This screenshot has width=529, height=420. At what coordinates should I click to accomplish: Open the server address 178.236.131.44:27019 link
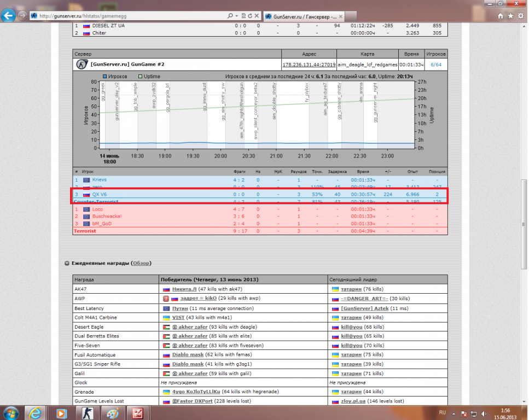309,65
